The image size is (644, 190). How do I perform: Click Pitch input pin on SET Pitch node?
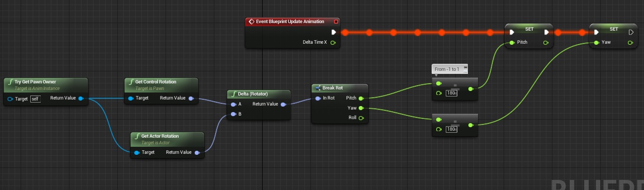[x=512, y=42]
